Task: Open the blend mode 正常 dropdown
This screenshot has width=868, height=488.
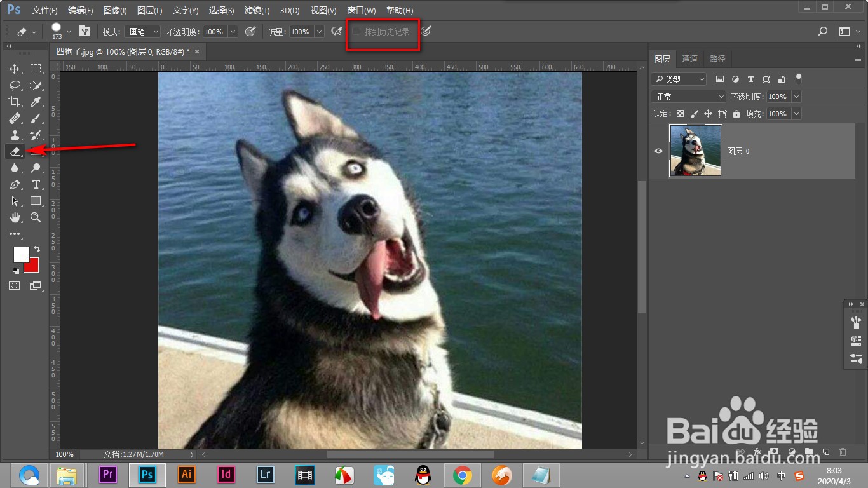Action: (x=688, y=97)
